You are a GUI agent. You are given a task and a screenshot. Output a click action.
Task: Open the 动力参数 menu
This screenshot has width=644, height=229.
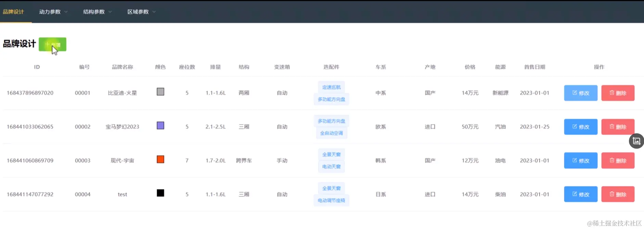click(x=50, y=12)
